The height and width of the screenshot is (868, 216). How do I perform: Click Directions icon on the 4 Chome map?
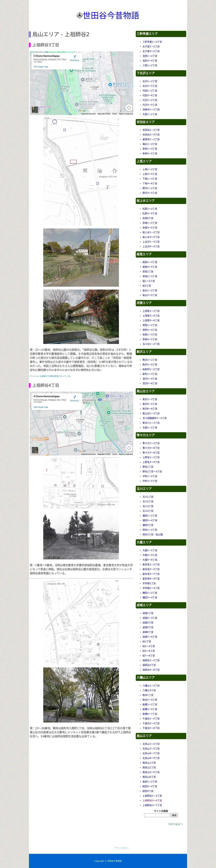74,397
